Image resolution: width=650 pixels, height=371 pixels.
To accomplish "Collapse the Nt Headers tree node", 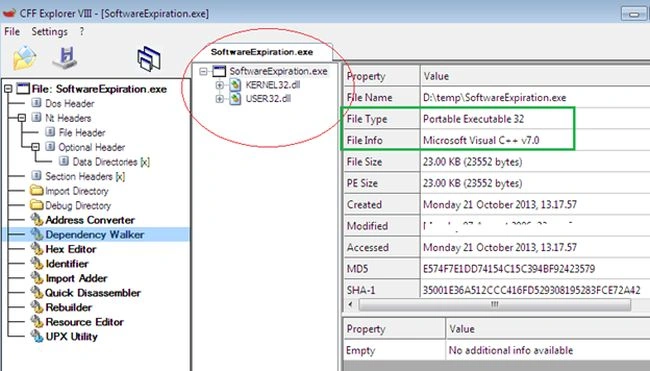I will (22, 118).
